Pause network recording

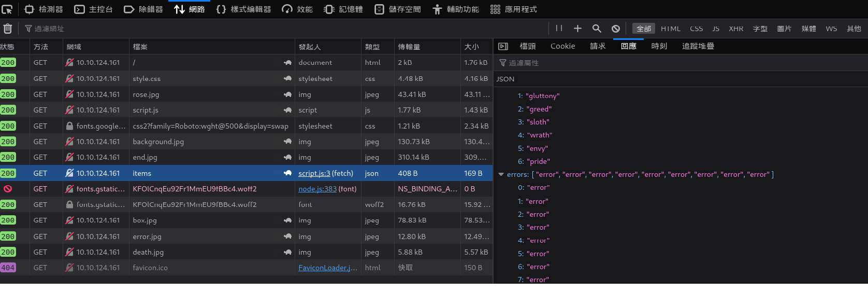coord(559,29)
